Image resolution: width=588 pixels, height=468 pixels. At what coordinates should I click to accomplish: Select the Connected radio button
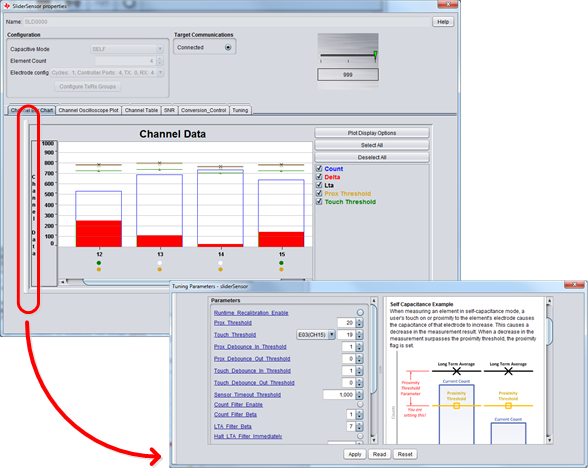[228, 47]
